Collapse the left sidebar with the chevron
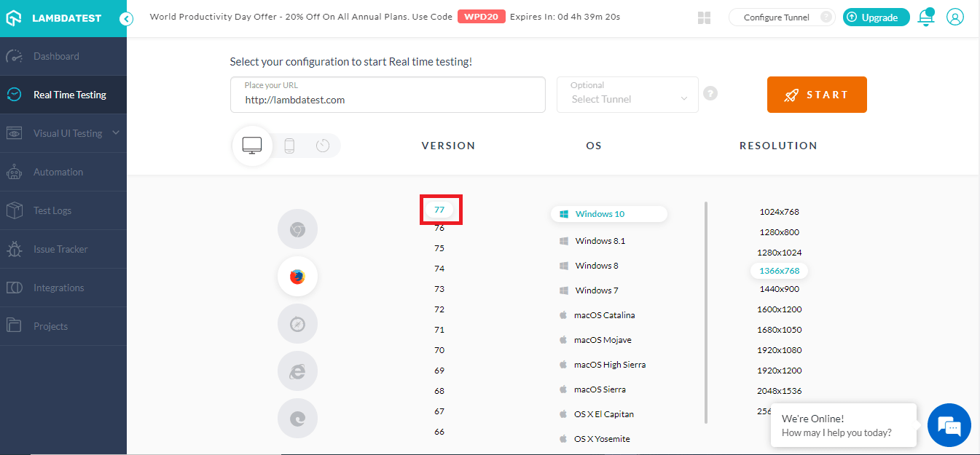Screen dimensions: 980x455 coord(125,19)
